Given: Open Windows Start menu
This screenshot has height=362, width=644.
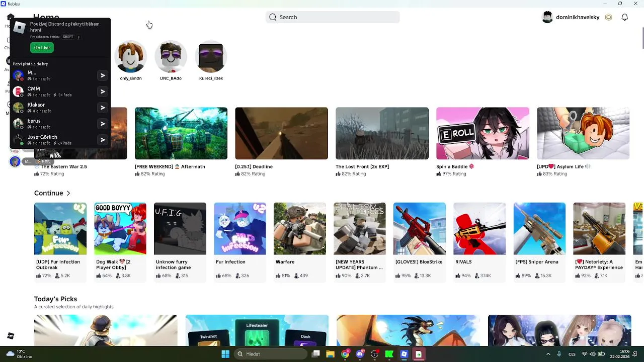Looking at the screenshot, I should (x=225, y=354).
